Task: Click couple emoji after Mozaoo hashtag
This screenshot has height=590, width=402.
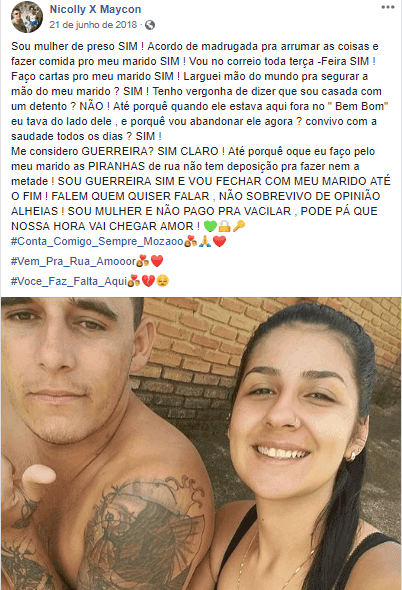Action: pos(190,241)
